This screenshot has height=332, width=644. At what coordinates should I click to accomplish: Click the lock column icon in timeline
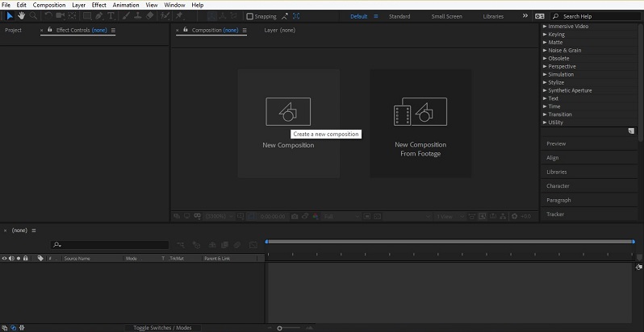tap(26, 259)
